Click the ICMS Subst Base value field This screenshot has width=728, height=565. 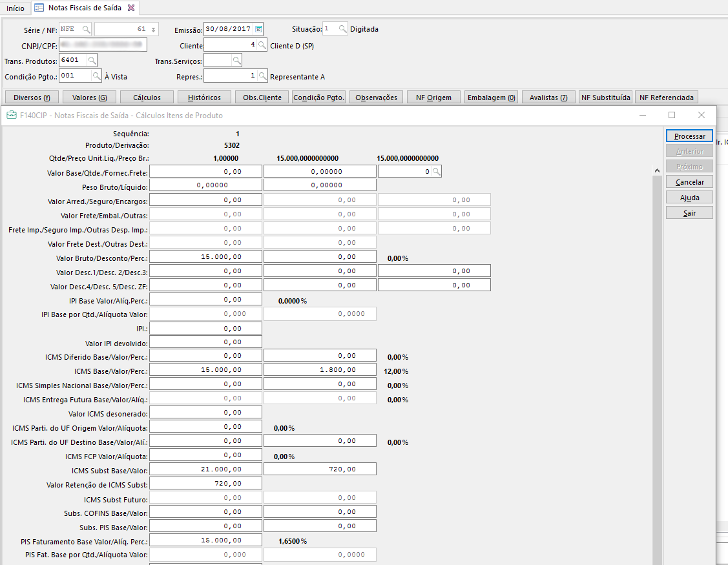click(205, 469)
